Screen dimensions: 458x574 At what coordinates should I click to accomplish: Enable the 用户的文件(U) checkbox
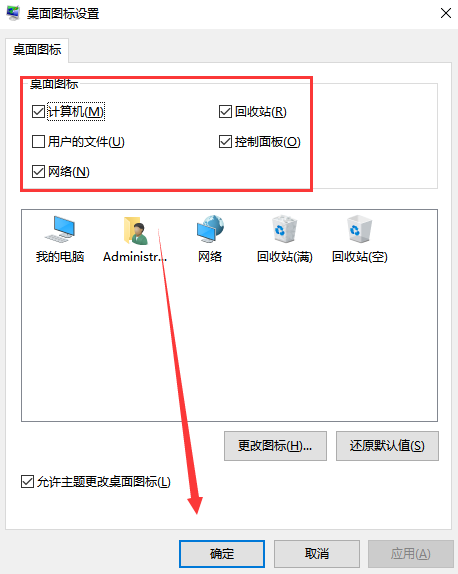coord(38,141)
